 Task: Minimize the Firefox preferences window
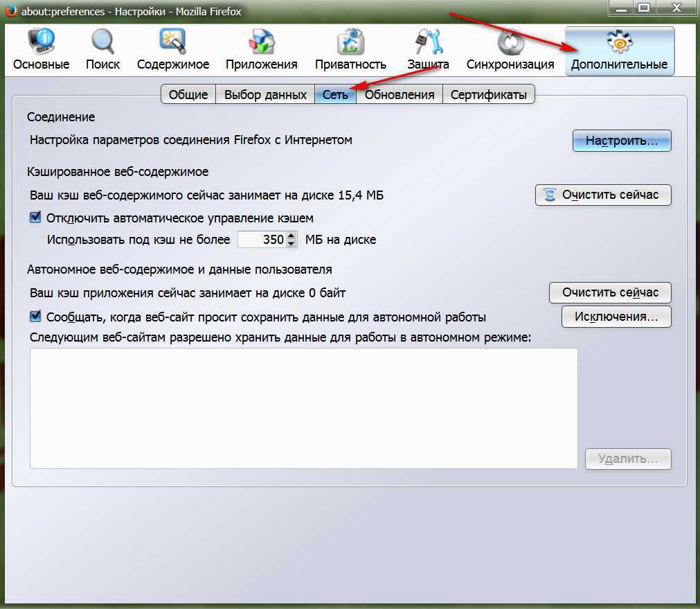tap(620, 8)
